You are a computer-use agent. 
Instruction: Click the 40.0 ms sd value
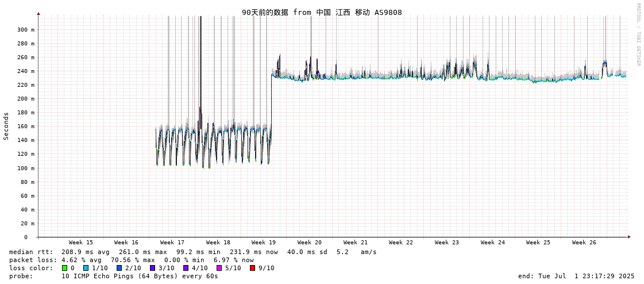[x=307, y=252]
